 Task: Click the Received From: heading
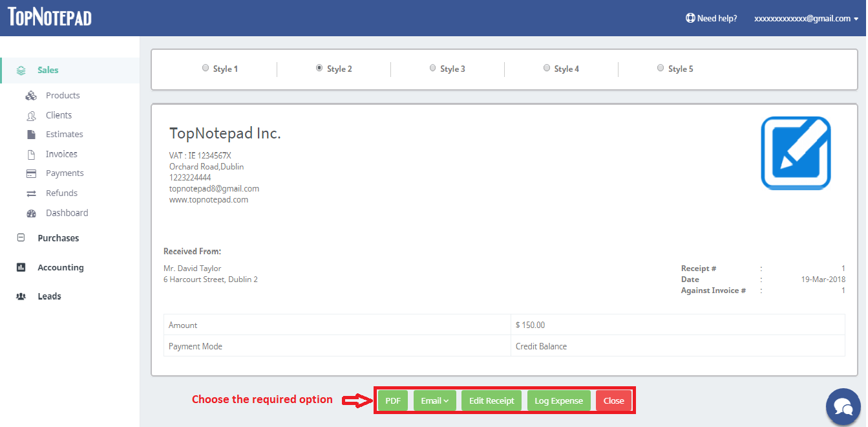tap(192, 251)
